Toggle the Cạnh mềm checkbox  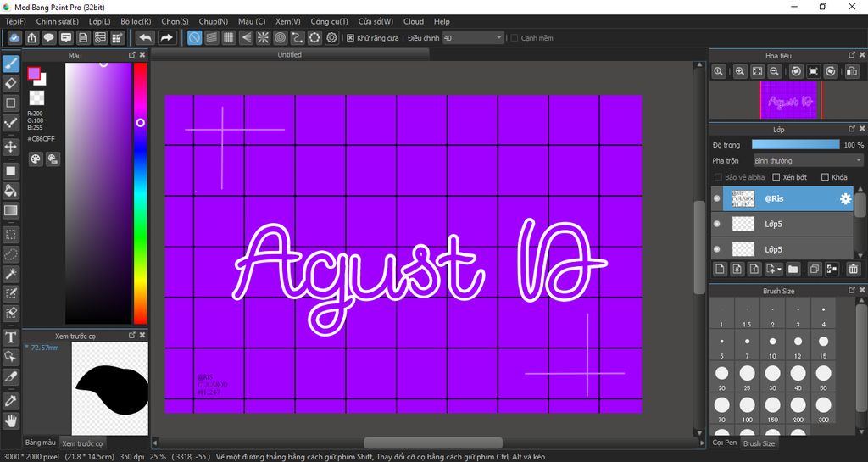coord(515,38)
